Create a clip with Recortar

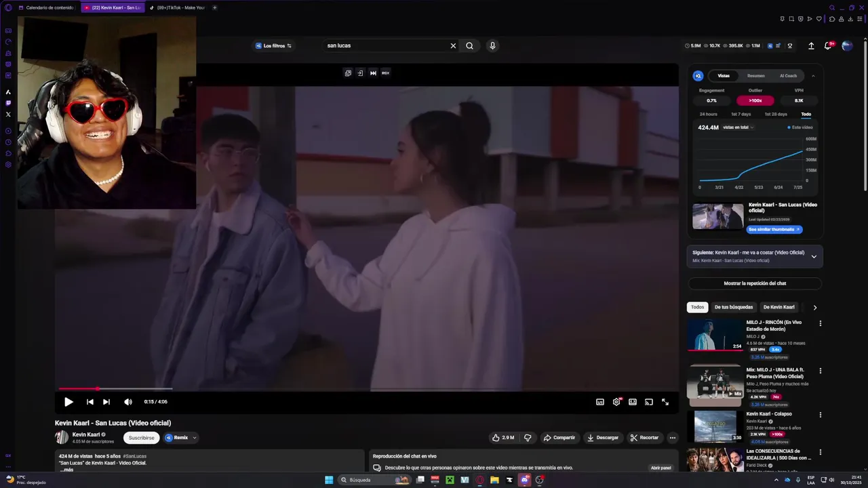[644, 438]
